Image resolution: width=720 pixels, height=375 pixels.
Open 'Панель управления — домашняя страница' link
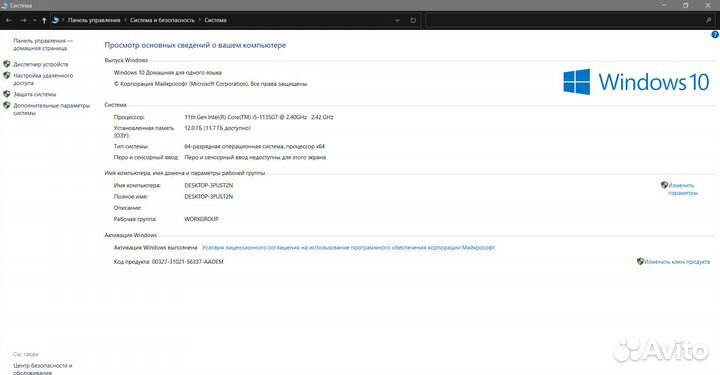(43, 45)
